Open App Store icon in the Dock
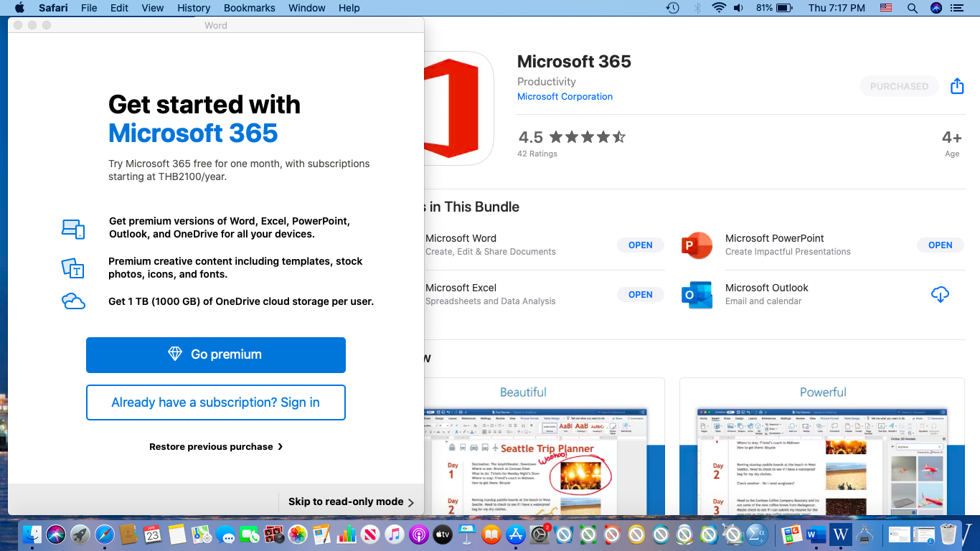Viewport: 980px width, 551px height. point(515,534)
